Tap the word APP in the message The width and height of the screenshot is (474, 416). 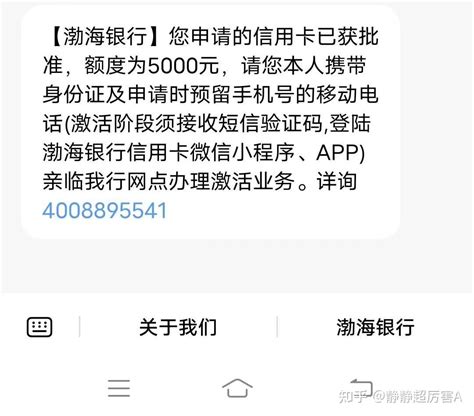337,153
